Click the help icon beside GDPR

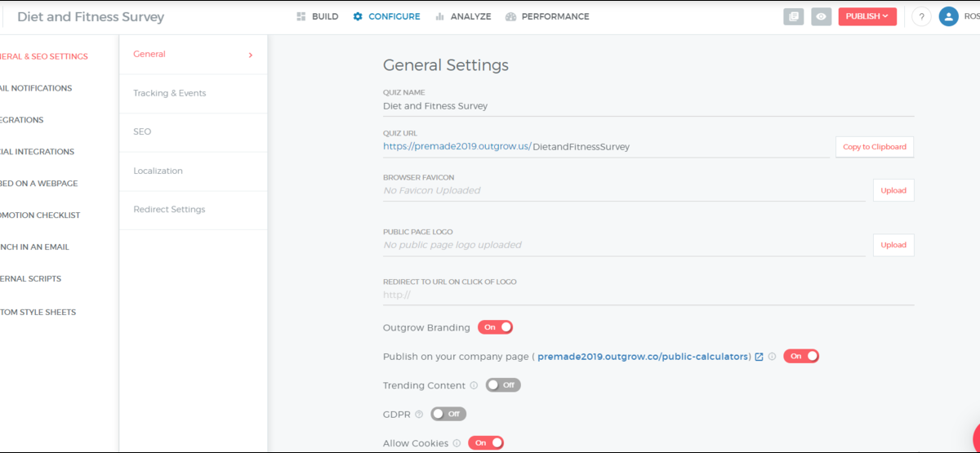tap(419, 415)
